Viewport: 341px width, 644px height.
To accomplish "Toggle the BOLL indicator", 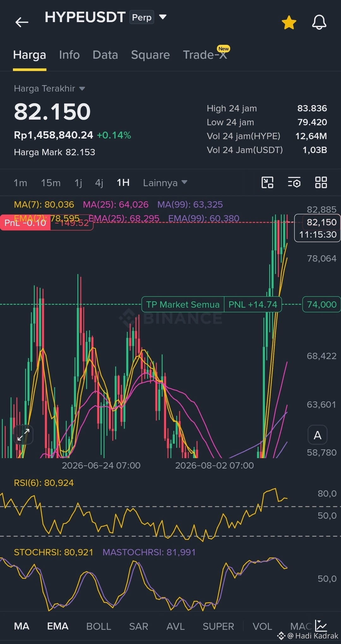I will tap(99, 626).
